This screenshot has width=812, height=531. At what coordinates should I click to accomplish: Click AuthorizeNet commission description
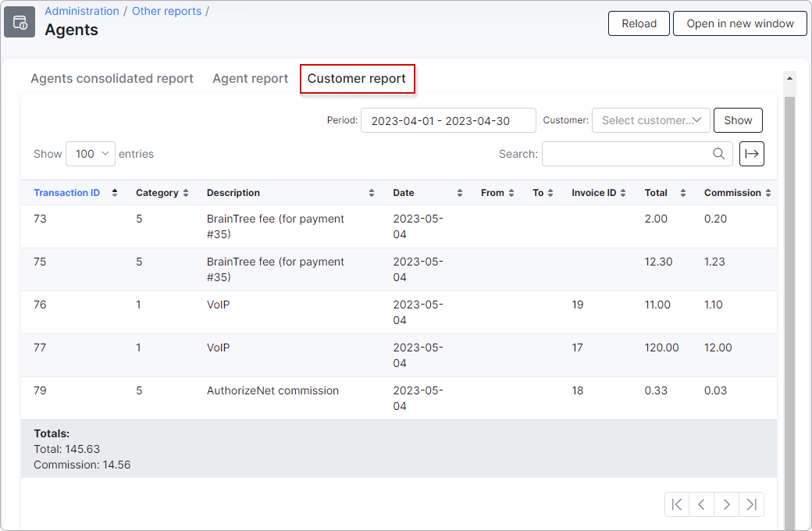(x=273, y=390)
